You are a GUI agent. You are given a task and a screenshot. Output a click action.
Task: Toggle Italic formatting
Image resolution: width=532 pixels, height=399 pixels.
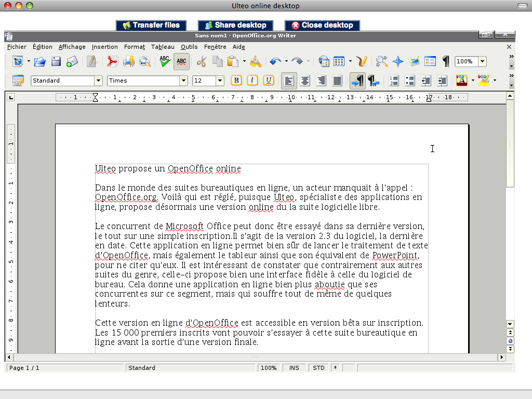point(252,81)
